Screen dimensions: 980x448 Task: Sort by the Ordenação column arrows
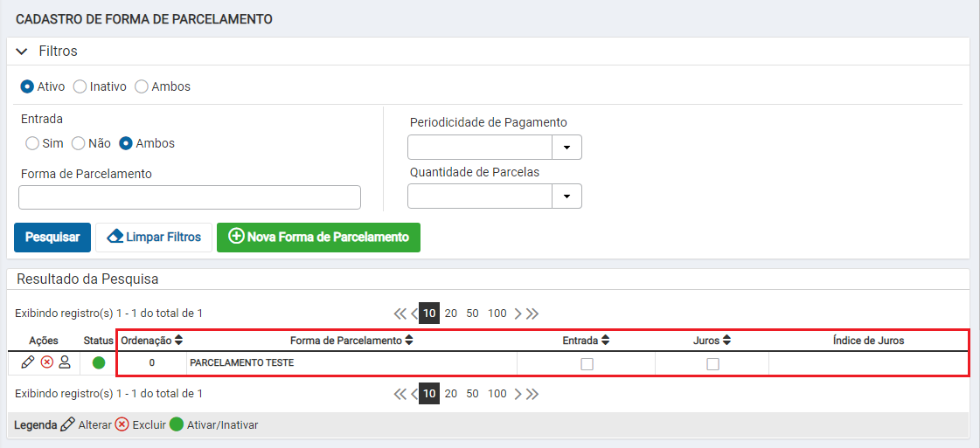click(178, 341)
